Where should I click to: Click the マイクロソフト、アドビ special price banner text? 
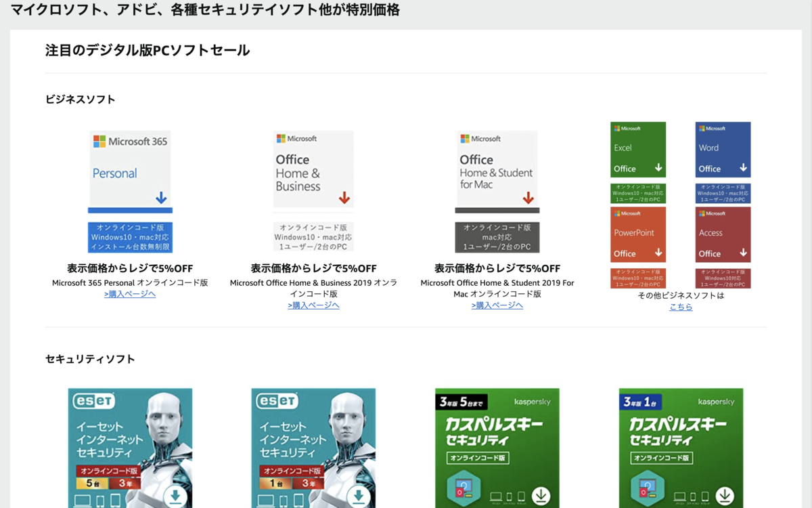point(205,10)
